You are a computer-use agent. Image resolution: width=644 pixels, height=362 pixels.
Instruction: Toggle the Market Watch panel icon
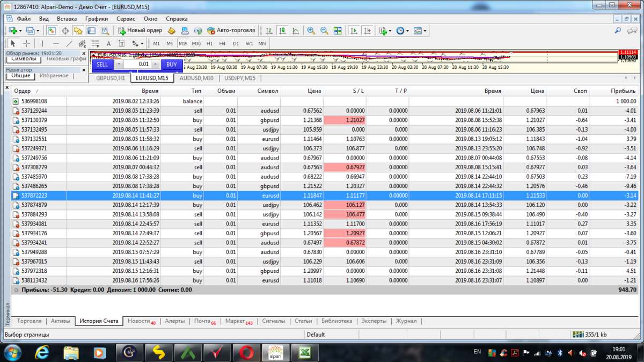coord(52,31)
